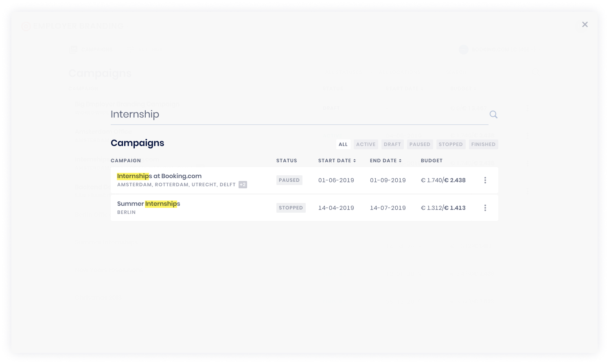Click the budget € 1.312/€ 1.413
Image resolution: width=609 pixels, height=364 pixels.
(443, 208)
